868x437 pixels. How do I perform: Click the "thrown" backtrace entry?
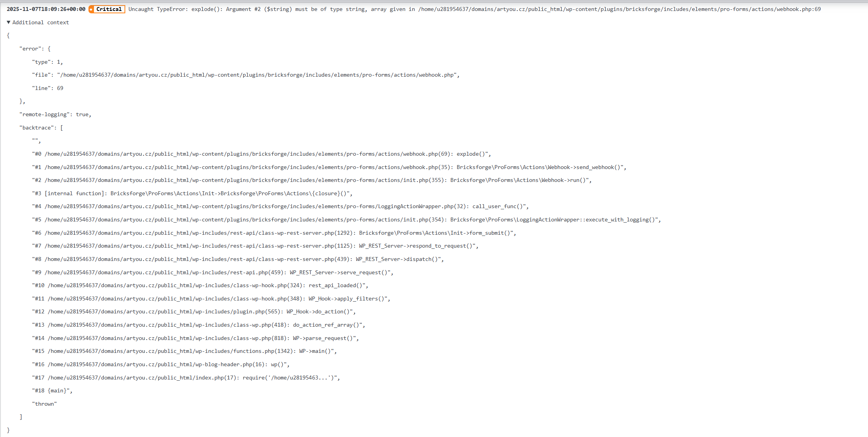tap(44, 404)
